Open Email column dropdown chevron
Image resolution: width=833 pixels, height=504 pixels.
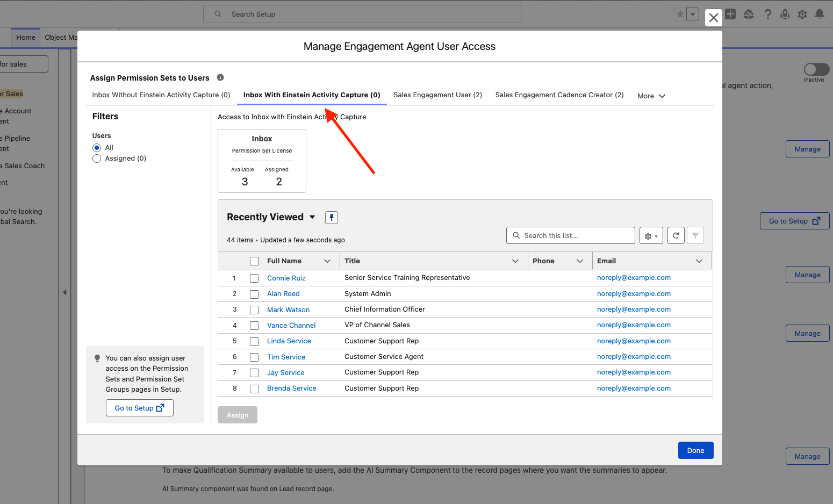point(699,261)
